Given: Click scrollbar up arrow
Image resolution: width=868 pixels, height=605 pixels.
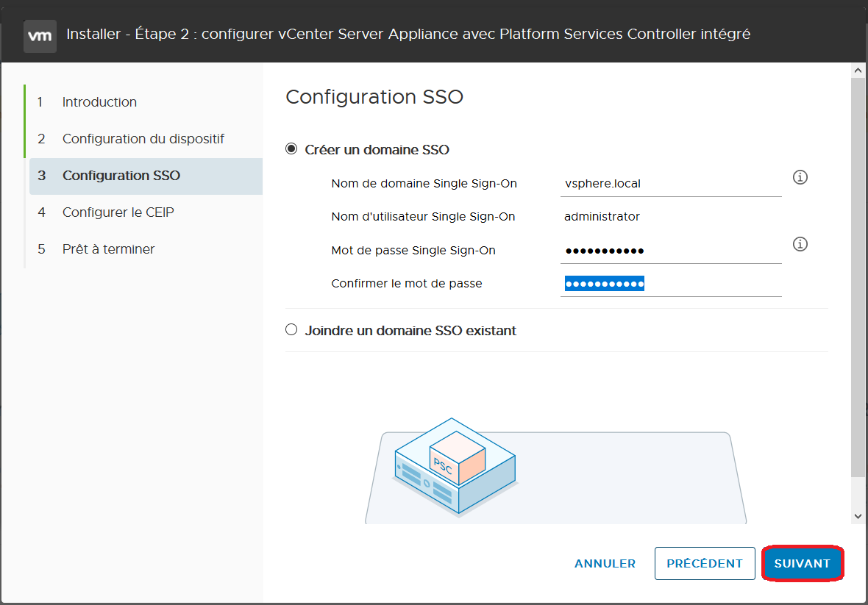Looking at the screenshot, I should point(858,71).
